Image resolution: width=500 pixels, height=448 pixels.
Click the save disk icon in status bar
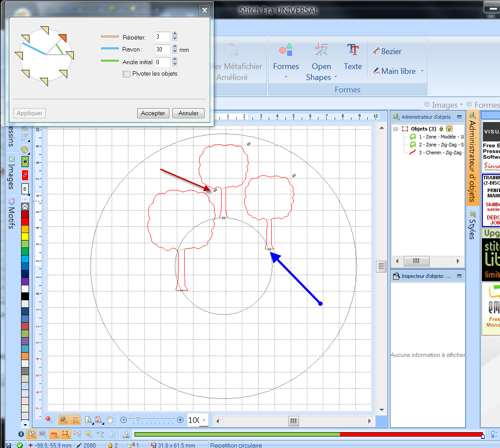coord(9,445)
